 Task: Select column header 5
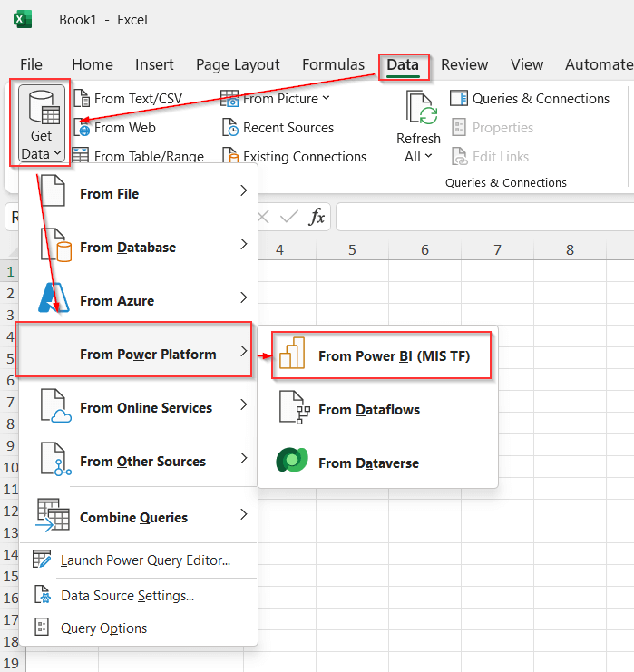pyautogui.click(x=352, y=250)
